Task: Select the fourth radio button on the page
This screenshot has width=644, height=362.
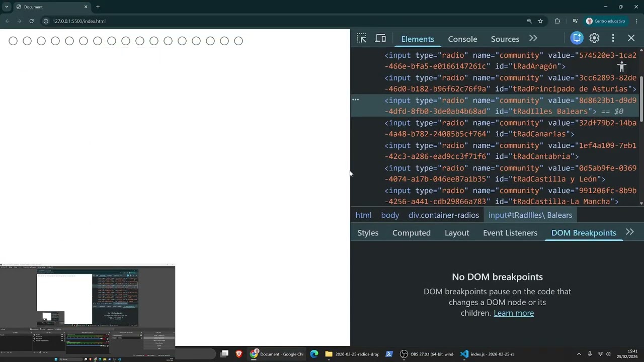Action: pyautogui.click(x=55, y=41)
